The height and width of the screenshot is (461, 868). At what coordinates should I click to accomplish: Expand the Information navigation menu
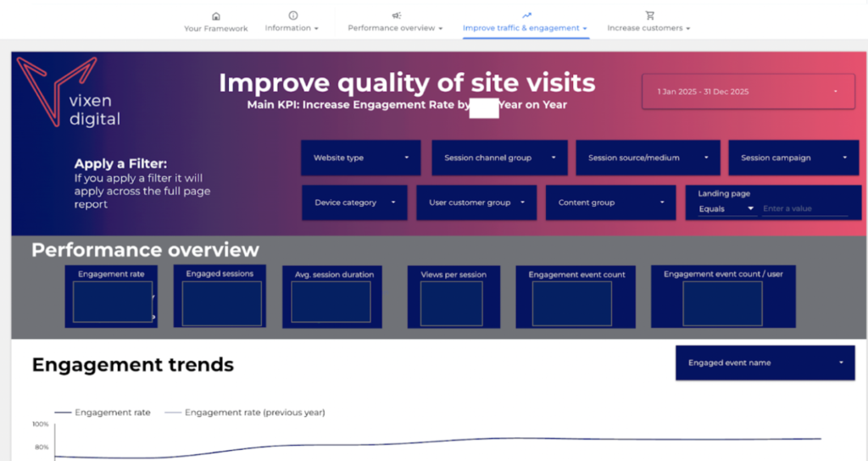(x=292, y=28)
